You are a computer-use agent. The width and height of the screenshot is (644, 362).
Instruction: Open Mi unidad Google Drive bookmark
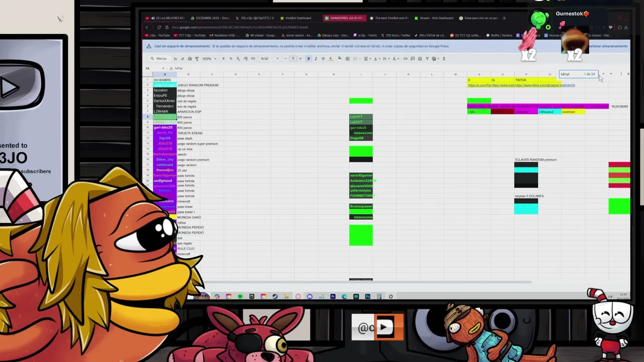[x=261, y=35]
